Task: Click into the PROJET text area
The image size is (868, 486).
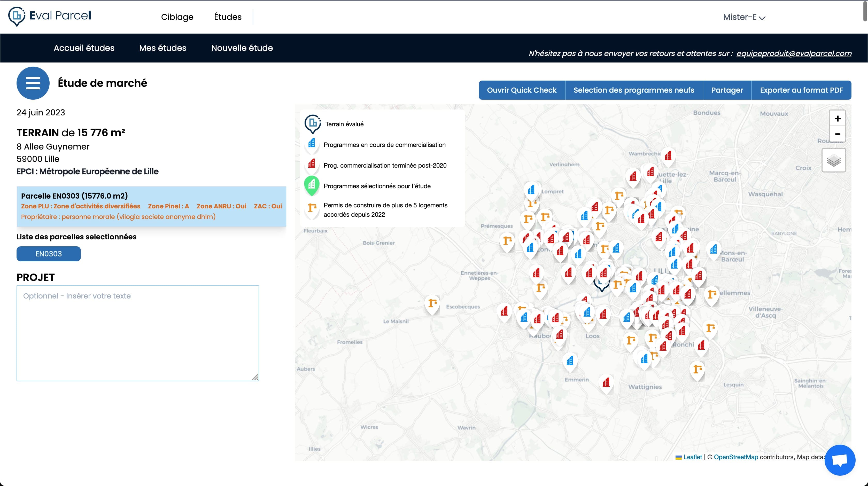Action: pyautogui.click(x=138, y=333)
